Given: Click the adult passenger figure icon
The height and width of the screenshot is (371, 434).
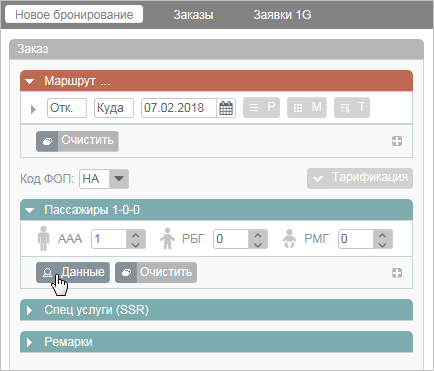Looking at the screenshot, I should pyautogui.click(x=43, y=239).
